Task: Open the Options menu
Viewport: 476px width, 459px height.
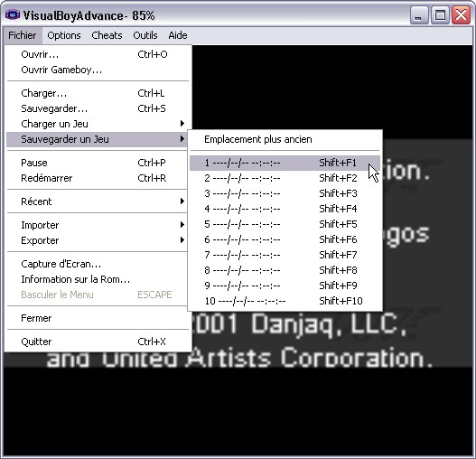Action: pyautogui.click(x=64, y=35)
